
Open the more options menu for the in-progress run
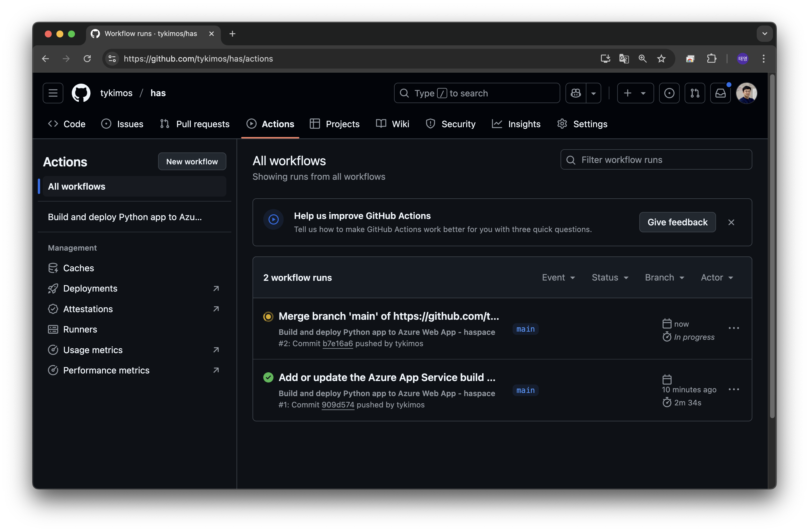click(x=733, y=328)
